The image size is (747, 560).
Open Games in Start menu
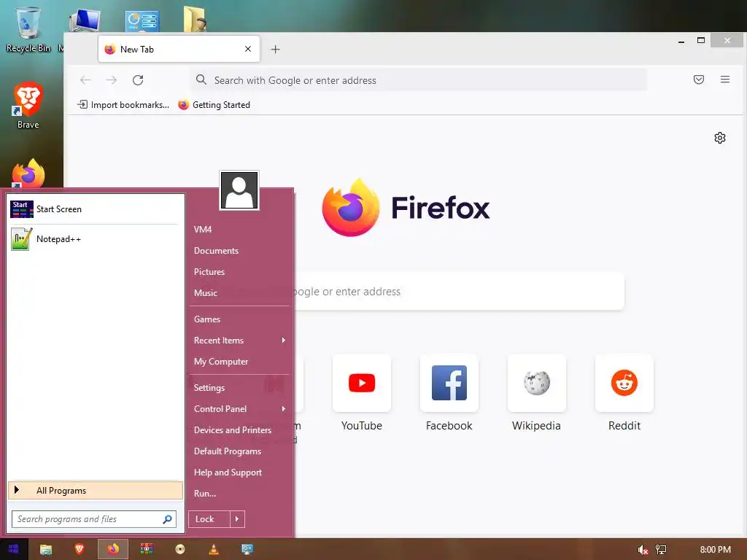pos(207,319)
